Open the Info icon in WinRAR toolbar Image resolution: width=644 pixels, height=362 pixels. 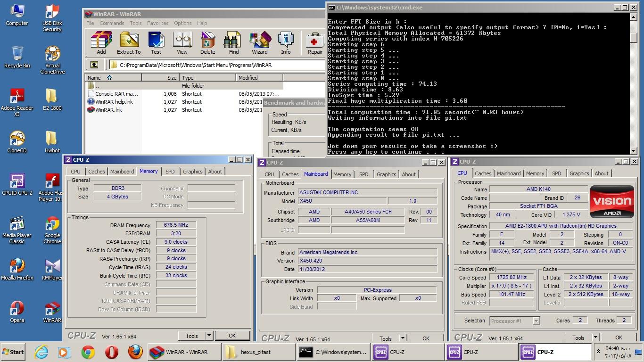(286, 43)
